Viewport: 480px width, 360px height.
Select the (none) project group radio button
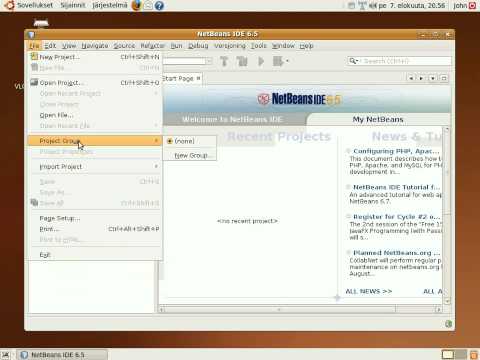[x=170, y=141]
